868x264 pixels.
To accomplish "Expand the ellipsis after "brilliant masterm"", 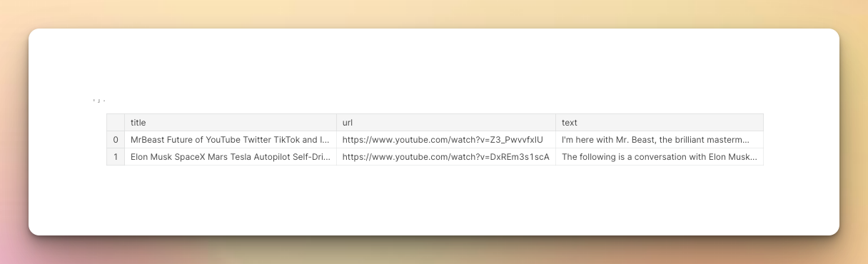I will click(x=746, y=141).
